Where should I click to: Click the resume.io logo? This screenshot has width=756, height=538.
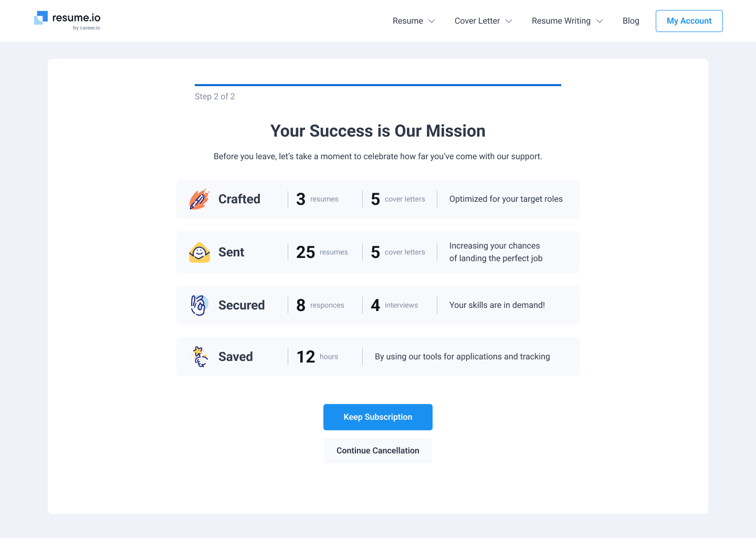click(67, 20)
